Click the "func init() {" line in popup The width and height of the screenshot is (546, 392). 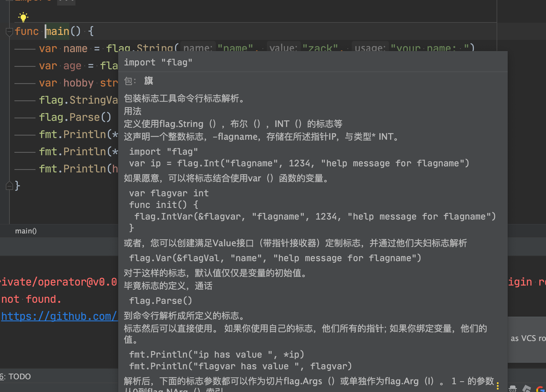(164, 205)
